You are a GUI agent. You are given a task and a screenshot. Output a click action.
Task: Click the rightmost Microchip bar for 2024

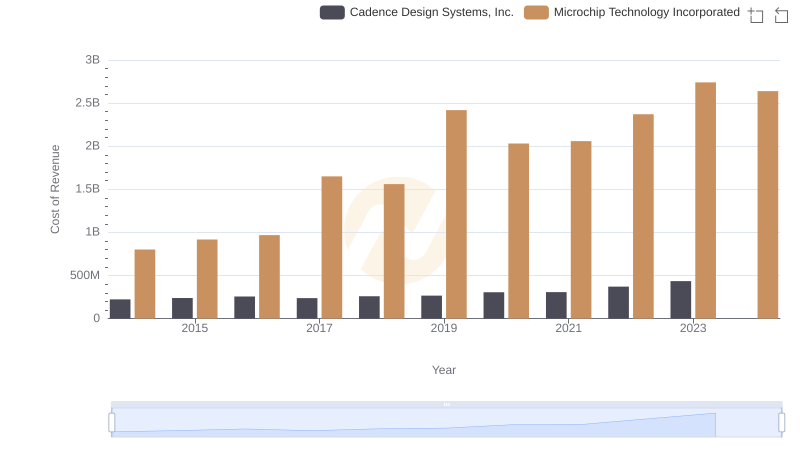[767, 205]
